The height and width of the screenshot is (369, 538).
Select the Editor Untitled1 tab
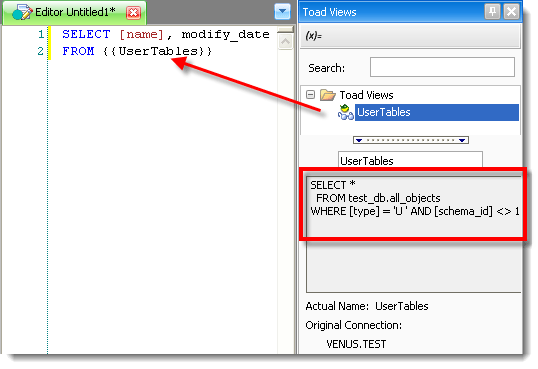coord(74,12)
